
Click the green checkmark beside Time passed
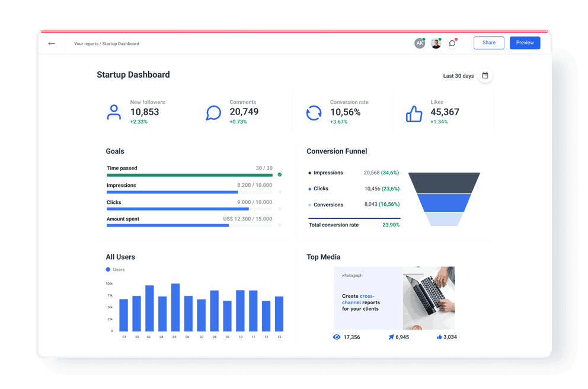pyautogui.click(x=279, y=175)
